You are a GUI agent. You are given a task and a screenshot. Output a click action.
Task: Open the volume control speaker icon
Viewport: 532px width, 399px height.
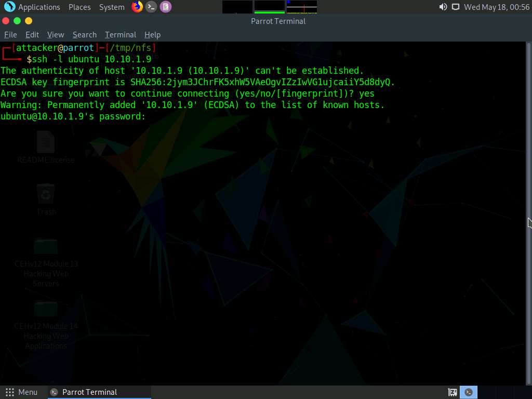[443, 7]
